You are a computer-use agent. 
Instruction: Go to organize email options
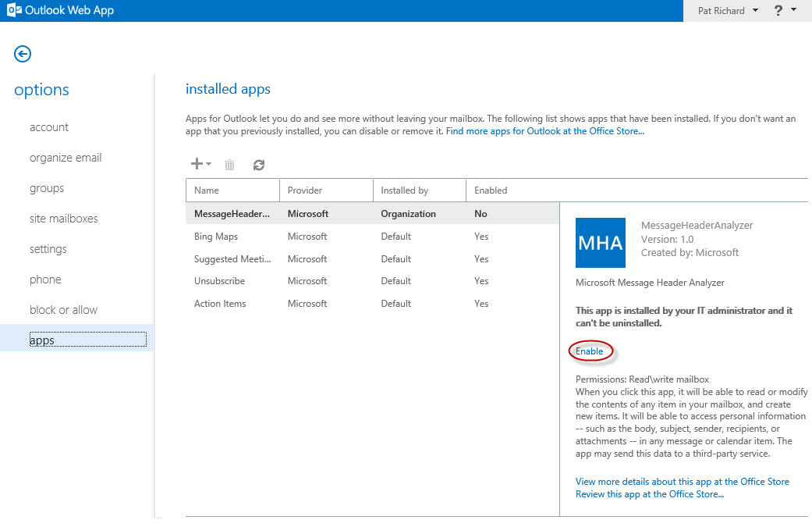pyautogui.click(x=66, y=158)
